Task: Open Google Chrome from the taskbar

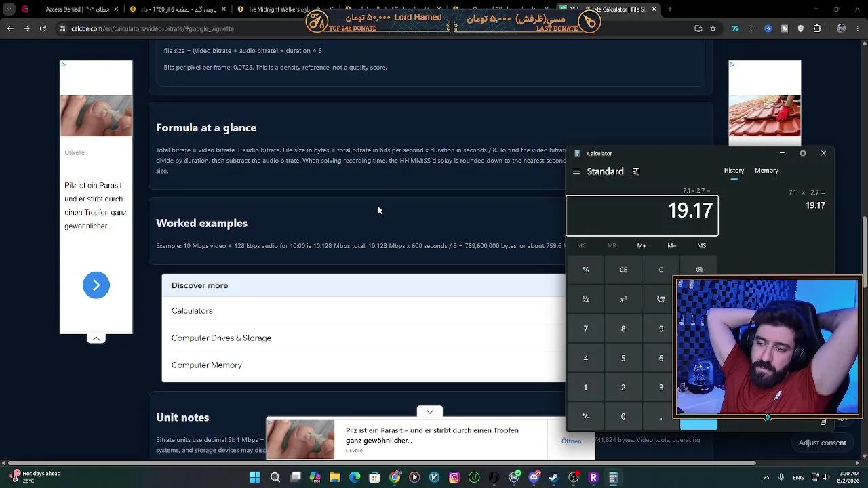Action: (x=395, y=477)
